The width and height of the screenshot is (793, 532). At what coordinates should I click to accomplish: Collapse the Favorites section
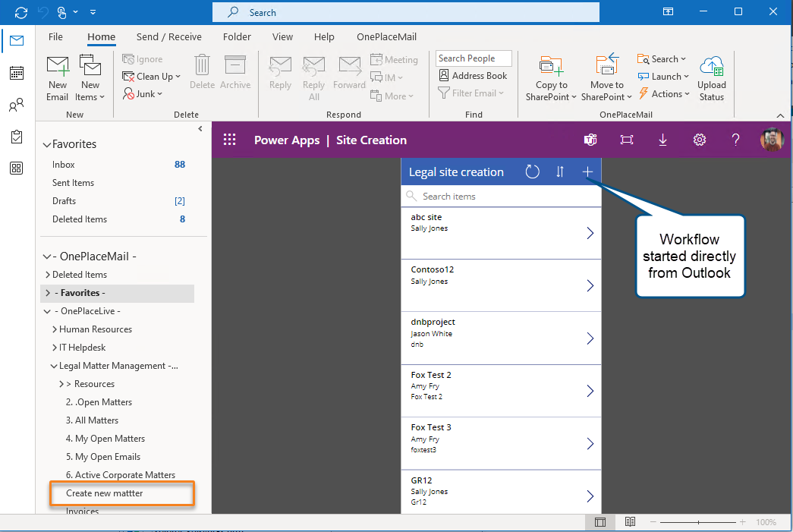pyautogui.click(x=47, y=145)
